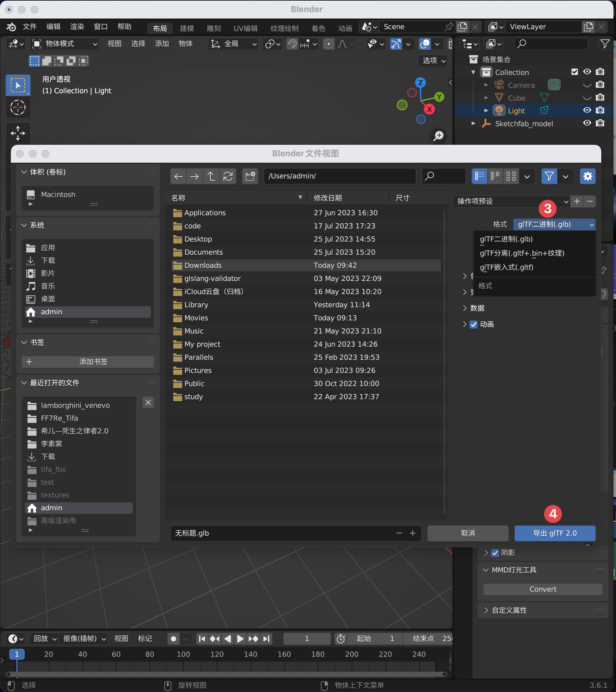This screenshot has width=616, height=692.
Task: Click the gear options toggle icon
Action: click(588, 176)
